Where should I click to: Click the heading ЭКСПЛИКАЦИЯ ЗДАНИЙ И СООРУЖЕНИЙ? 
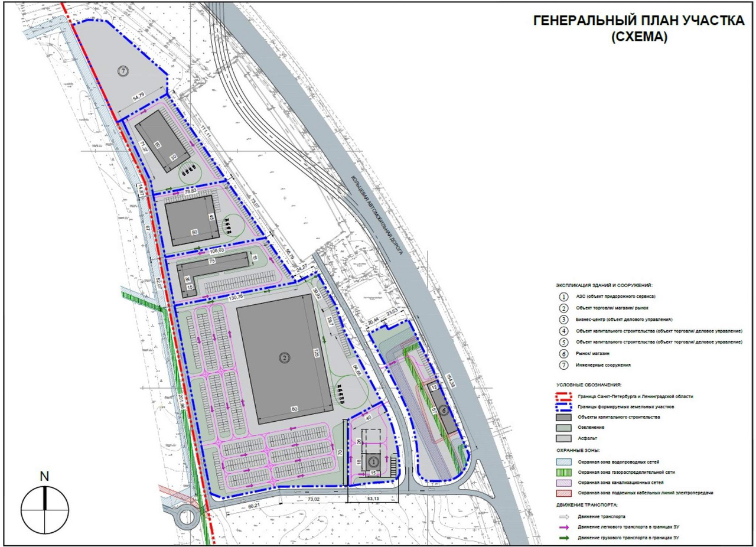[x=604, y=284]
